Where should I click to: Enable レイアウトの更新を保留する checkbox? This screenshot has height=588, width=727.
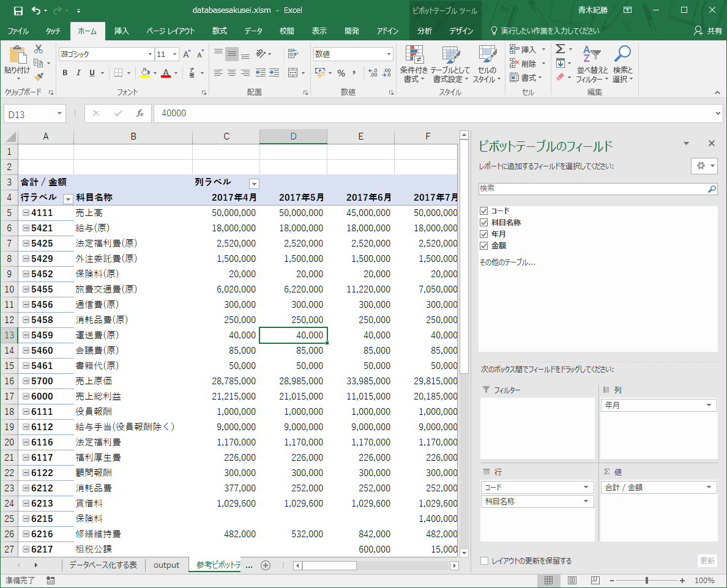[485, 560]
